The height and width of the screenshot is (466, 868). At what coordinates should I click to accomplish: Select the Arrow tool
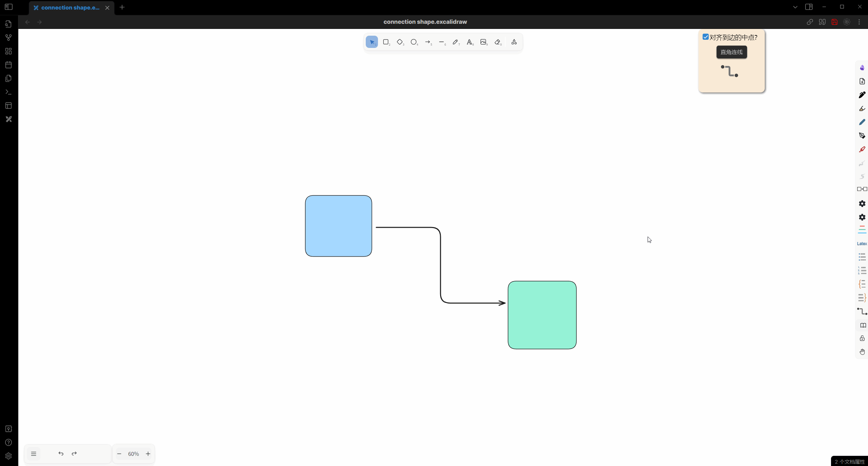pos(428,42)
